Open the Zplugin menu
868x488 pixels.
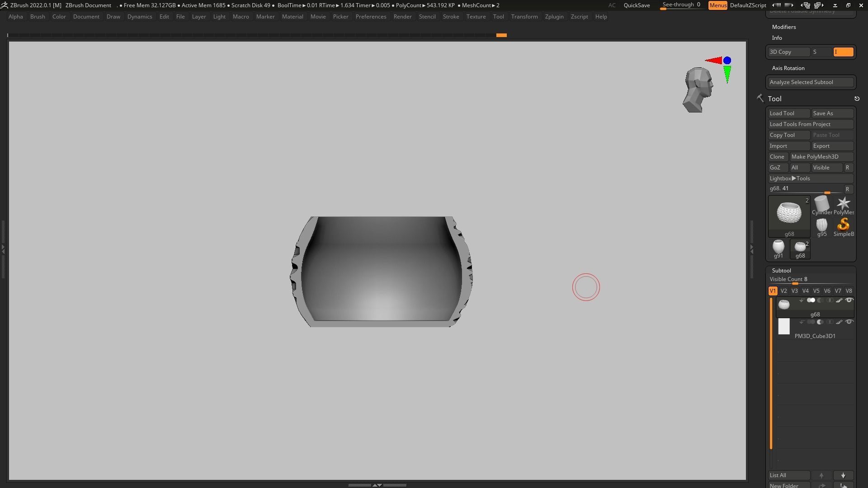(x=554, y=17)
